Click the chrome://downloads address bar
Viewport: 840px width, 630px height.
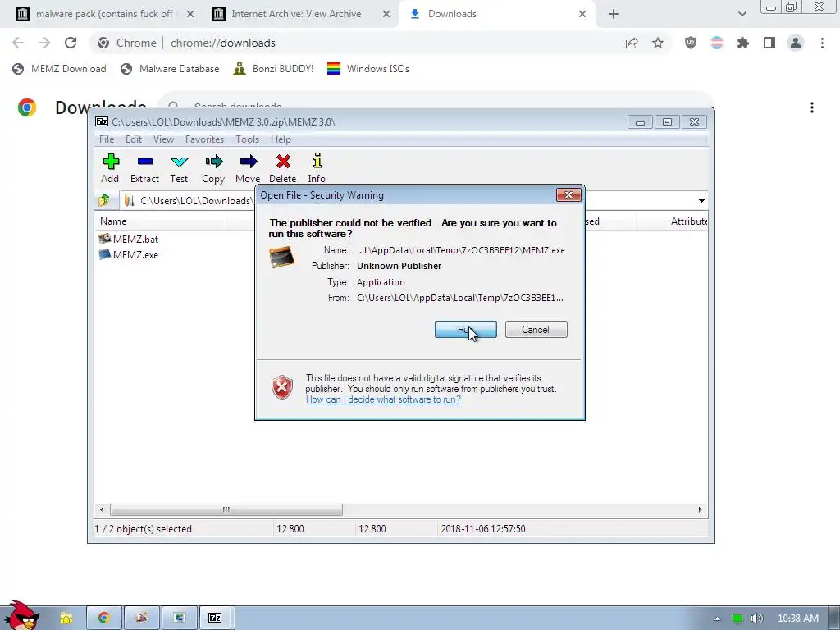click(354, 43)
